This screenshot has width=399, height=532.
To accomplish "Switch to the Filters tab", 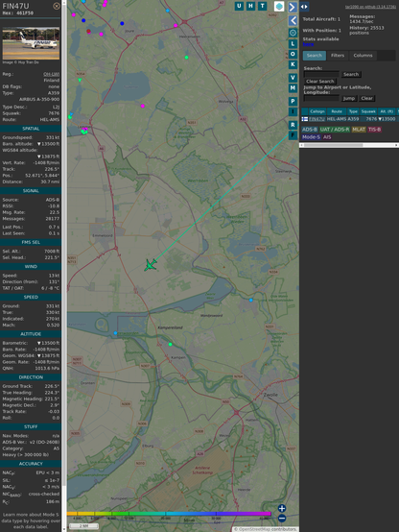I will (338, 56).
